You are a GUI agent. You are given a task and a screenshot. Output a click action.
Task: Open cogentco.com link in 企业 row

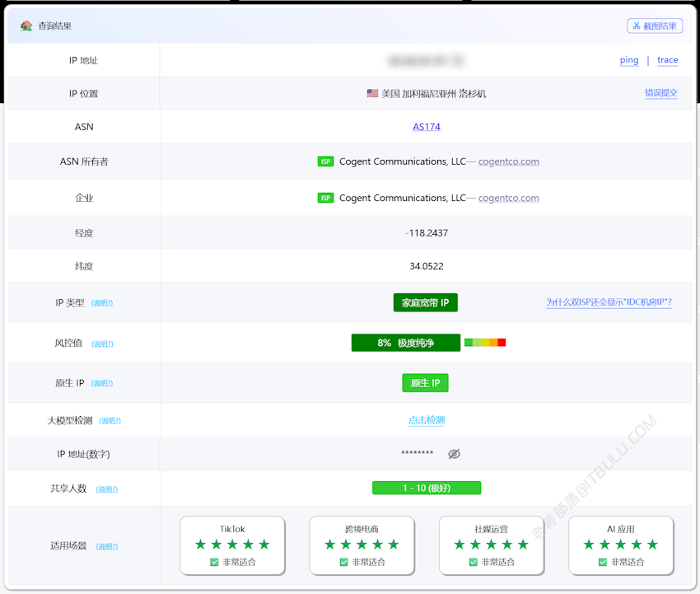[x=508, y=198]
